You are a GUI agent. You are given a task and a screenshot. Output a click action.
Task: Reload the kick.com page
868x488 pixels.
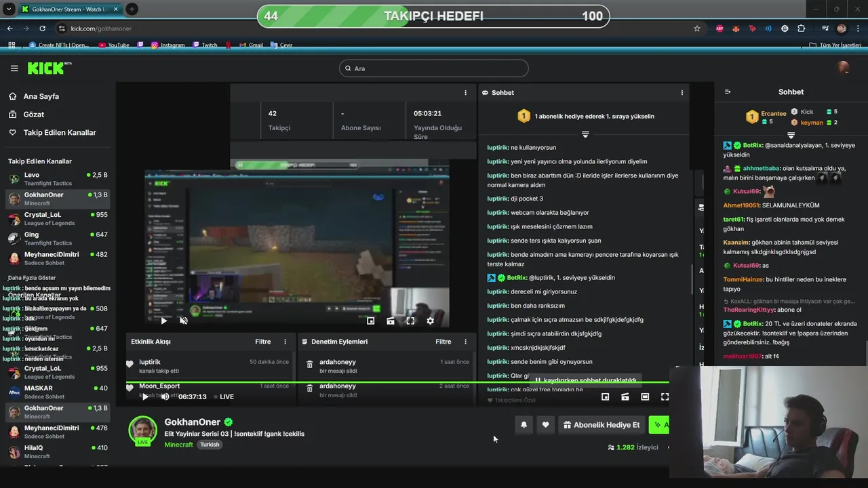tap(42, 28)
